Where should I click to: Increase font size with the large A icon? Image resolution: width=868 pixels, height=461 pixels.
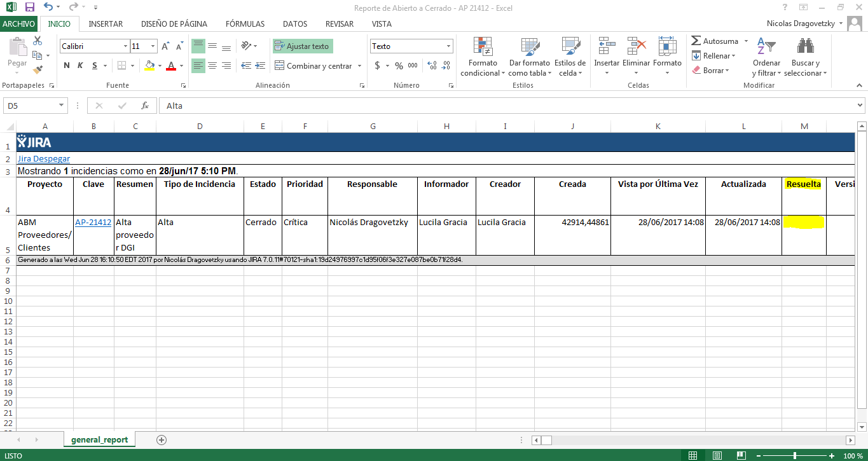(x=165, y=46)
